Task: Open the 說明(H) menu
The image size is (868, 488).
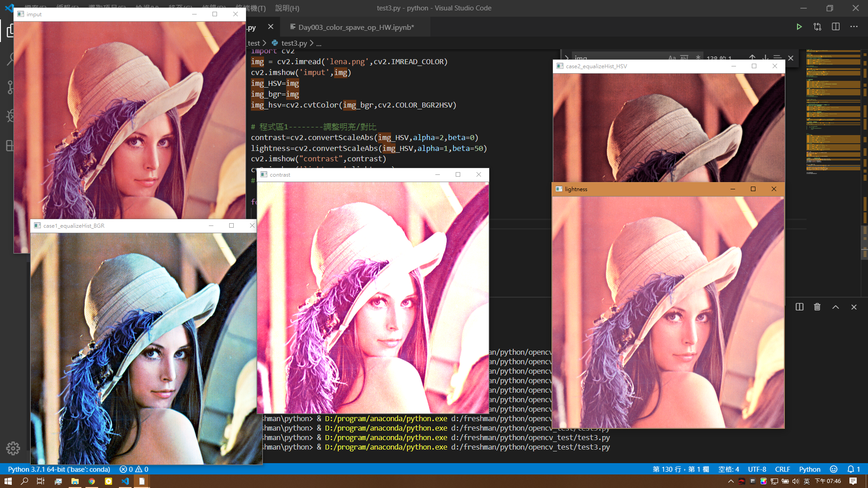Action: [287, 8]
